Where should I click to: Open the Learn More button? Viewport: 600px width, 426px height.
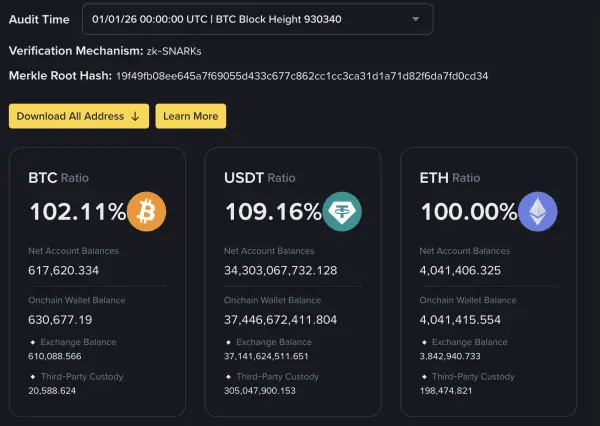(x=191, y=116)
